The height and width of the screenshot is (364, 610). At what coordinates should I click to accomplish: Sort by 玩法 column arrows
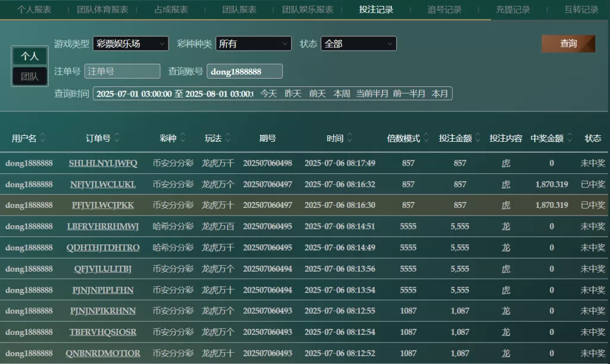click(228, 138)
